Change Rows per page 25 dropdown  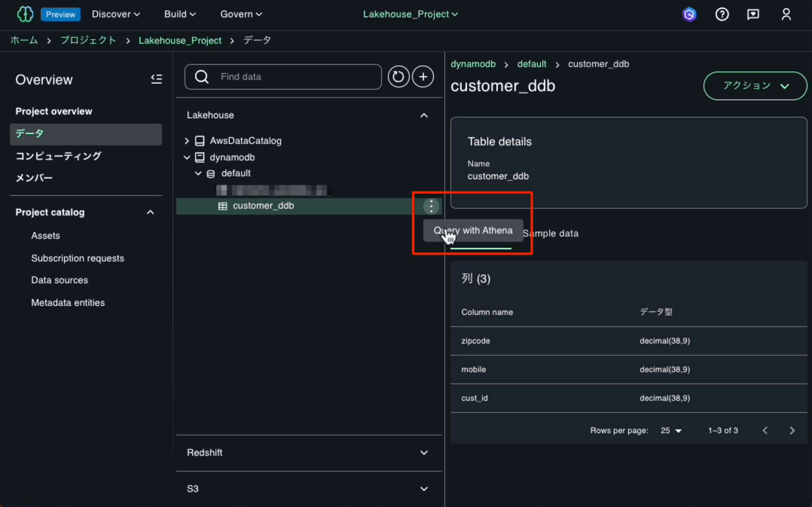(671, 431)
